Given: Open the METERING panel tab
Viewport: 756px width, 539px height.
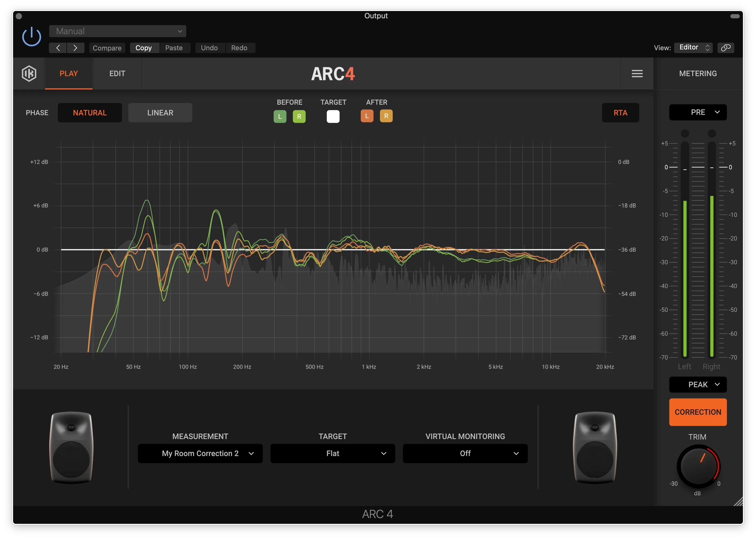Looking at the screenshot, I should click(x=698, y=73).
